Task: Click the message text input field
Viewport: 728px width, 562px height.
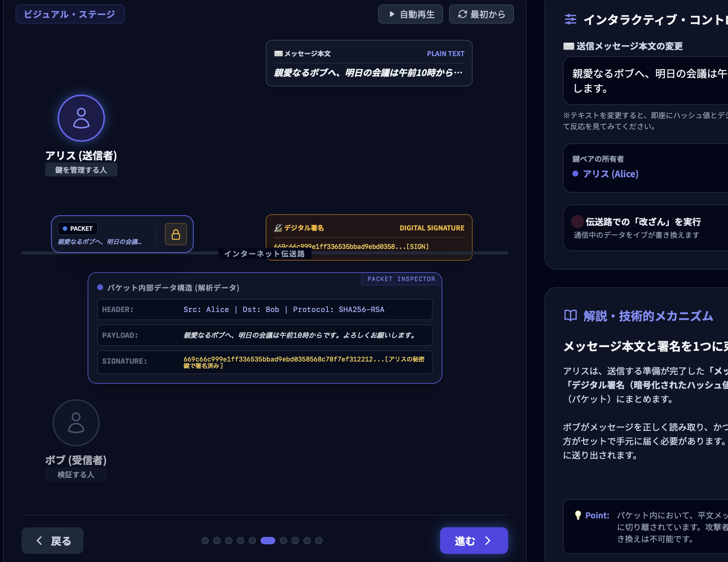Action: [645, 80]
